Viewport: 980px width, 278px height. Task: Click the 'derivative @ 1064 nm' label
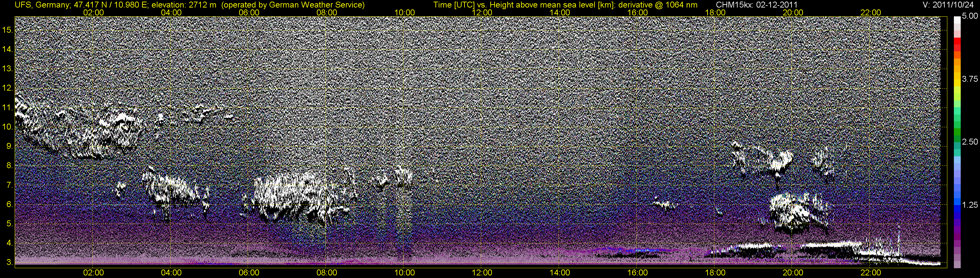pyautogui.click(x=658, y=5)
